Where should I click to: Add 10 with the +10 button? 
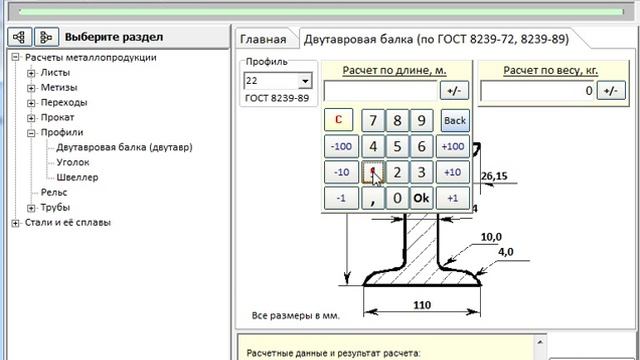pyautogui.click(x=453, y=172)
